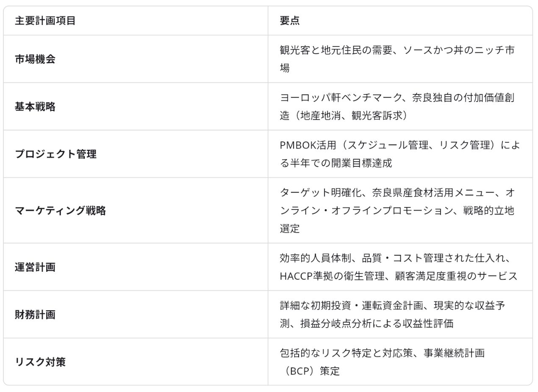Click the 詳細な初期投資 text line

click(x=393, y=306)
